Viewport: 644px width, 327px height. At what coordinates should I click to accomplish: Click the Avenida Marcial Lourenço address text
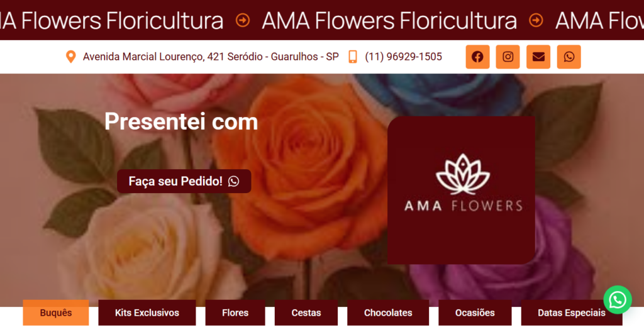coord(211,57)
